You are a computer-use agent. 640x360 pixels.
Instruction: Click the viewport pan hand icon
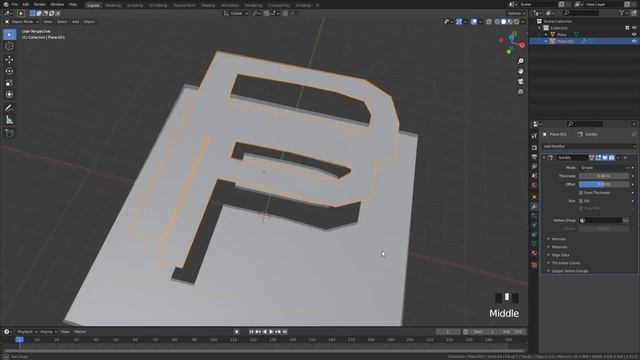[521, 71]
